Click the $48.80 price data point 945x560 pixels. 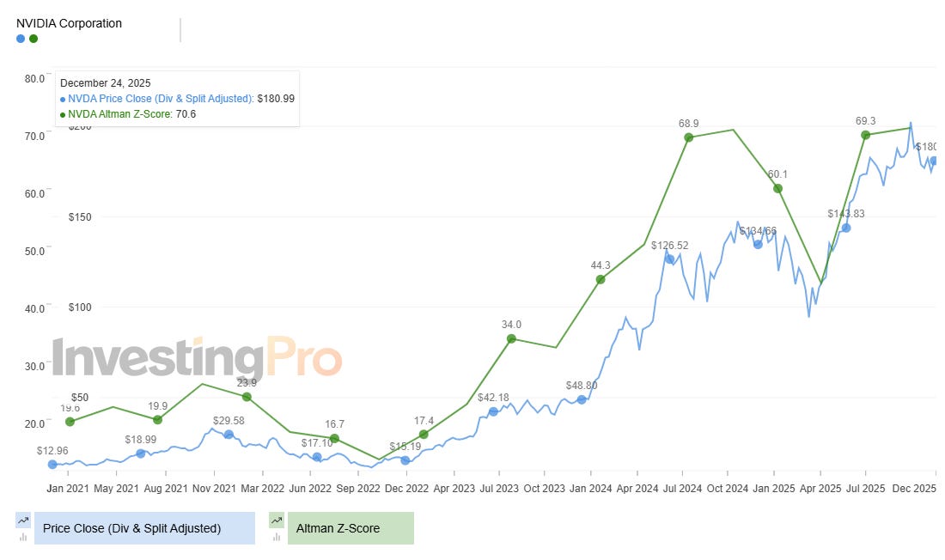tap(582, 399)
